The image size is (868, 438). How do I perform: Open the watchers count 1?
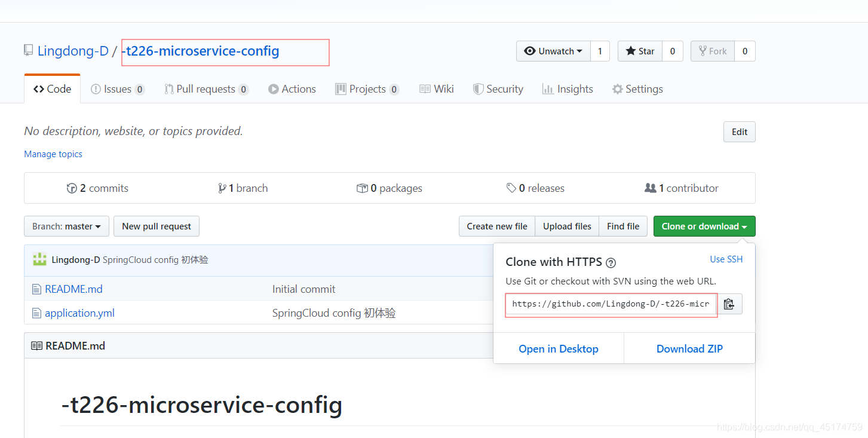(x=600, y=51)
